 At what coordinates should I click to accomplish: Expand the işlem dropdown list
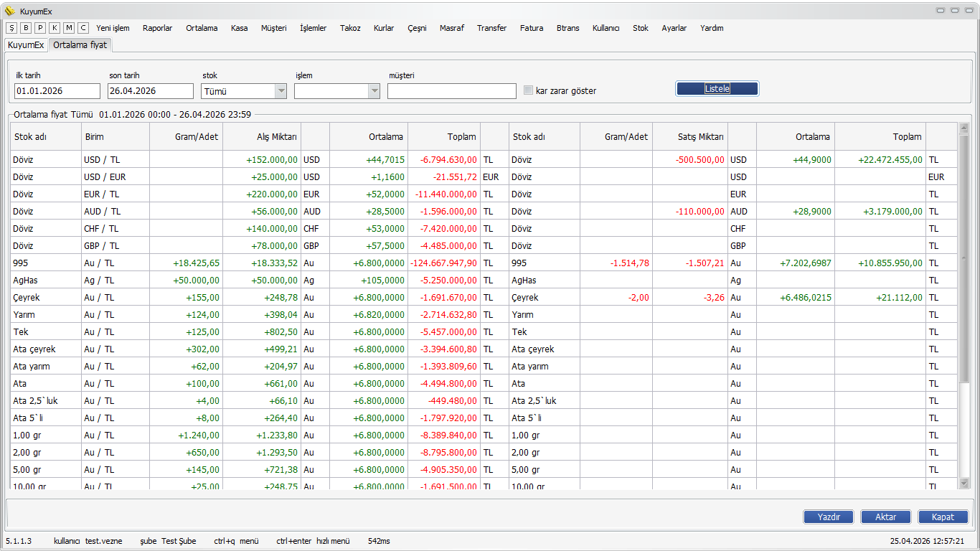374,91
